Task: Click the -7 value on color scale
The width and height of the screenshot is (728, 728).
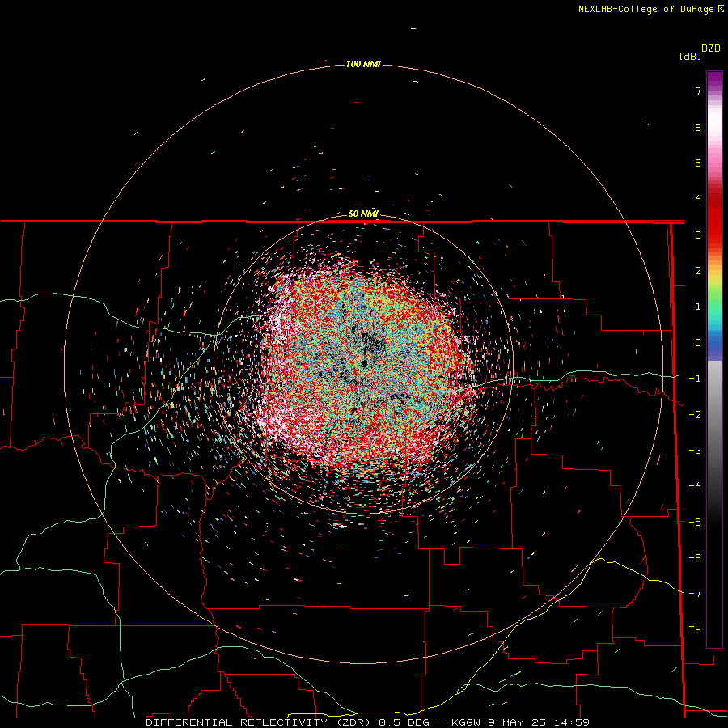Action: click(x=695, y=594)
